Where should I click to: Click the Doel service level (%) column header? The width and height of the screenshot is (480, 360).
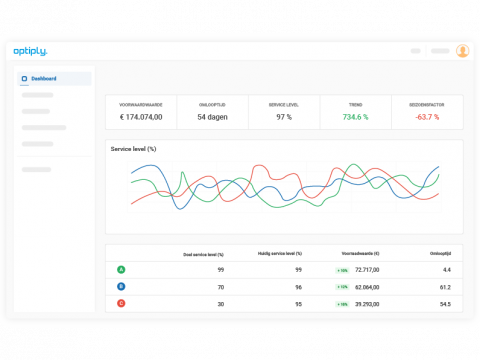point(203,255)
